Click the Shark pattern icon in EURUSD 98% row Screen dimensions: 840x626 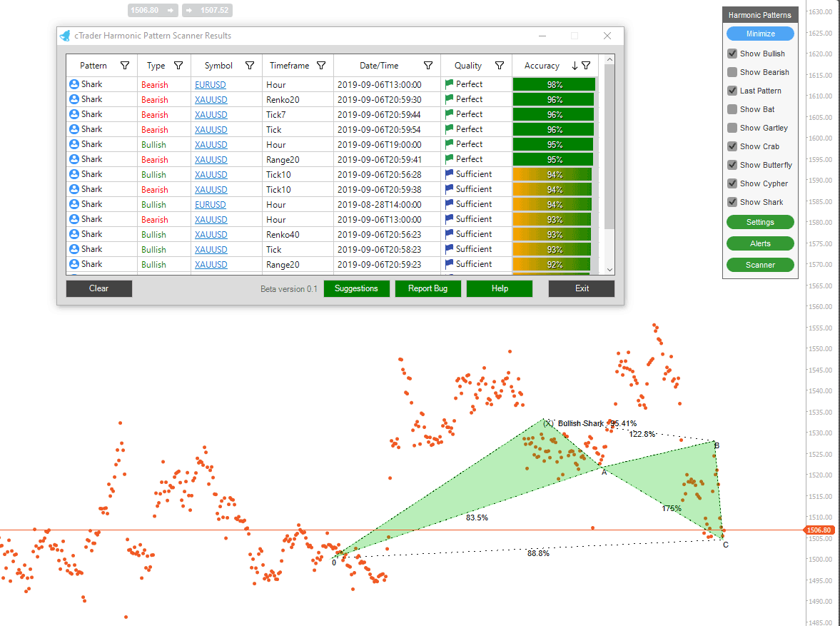pos(74,84)
